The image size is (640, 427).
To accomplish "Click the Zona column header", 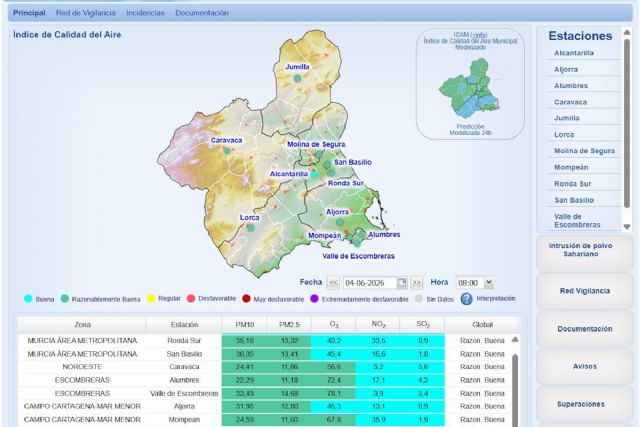I will (x=82, y=325).
